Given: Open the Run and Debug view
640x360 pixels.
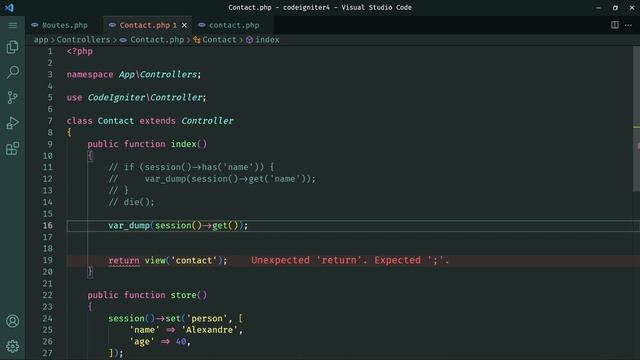Looking at the screenshot, I should click(12, 123).
